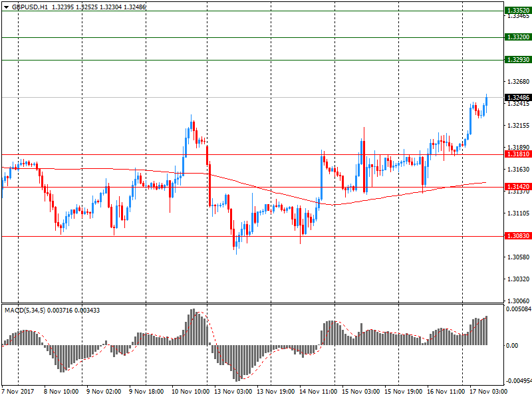Screen dimensions: 532x399
Task: Select the MACD 0.005084 scale value
Action: (x=519, y=309)
